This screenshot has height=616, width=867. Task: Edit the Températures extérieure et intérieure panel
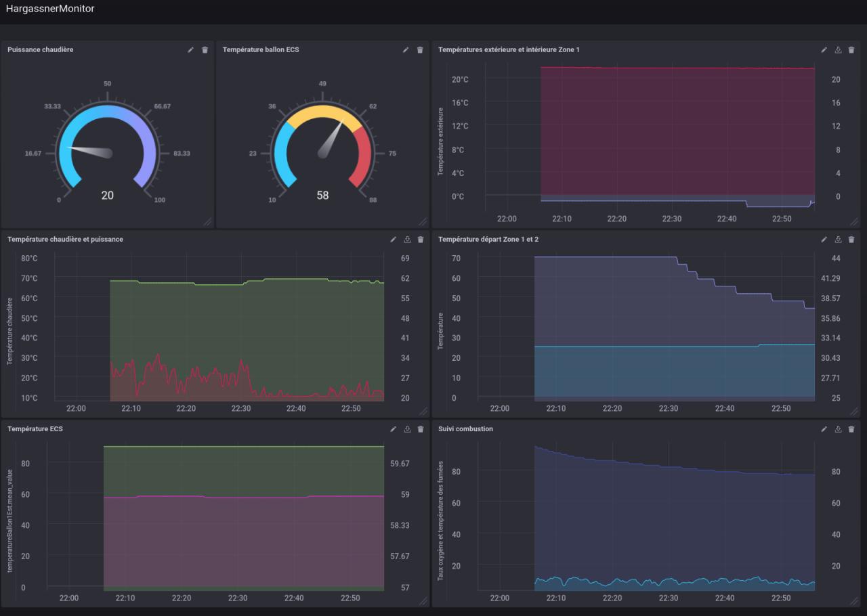(x=824, y=49)
